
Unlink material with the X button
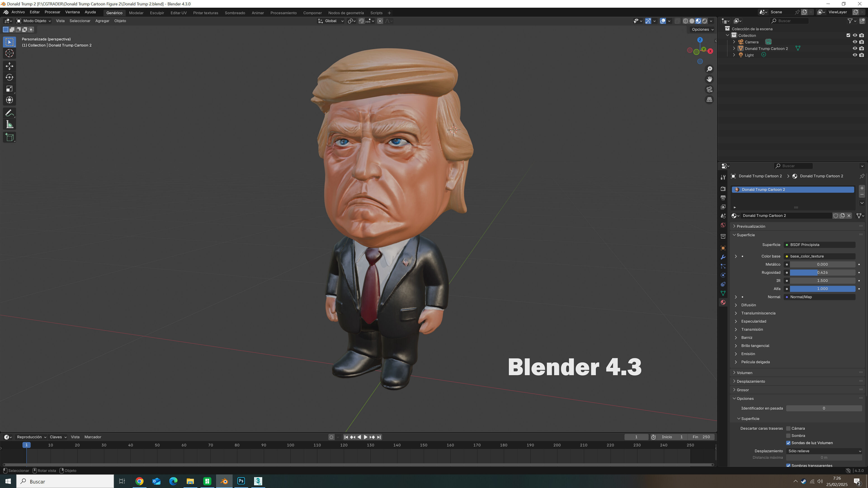[849, 216]
